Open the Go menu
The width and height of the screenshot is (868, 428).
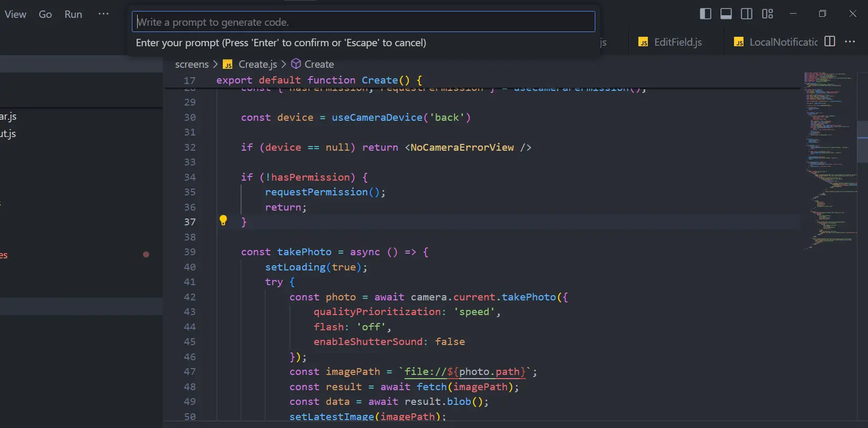45,14
